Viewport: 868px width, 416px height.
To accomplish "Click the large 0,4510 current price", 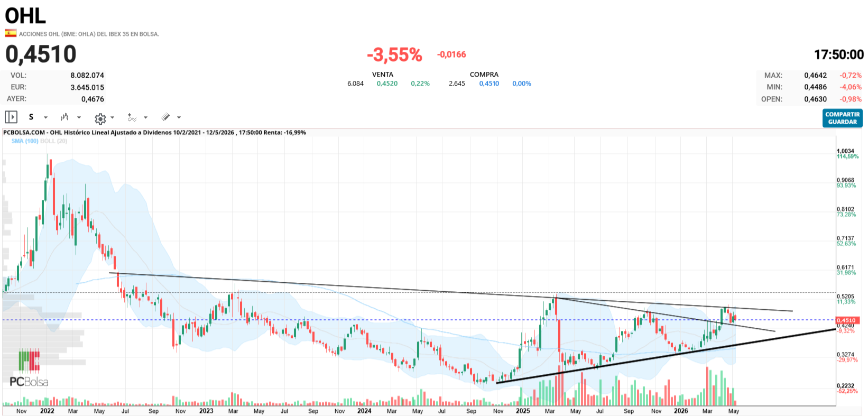I will tap(41, 54).
